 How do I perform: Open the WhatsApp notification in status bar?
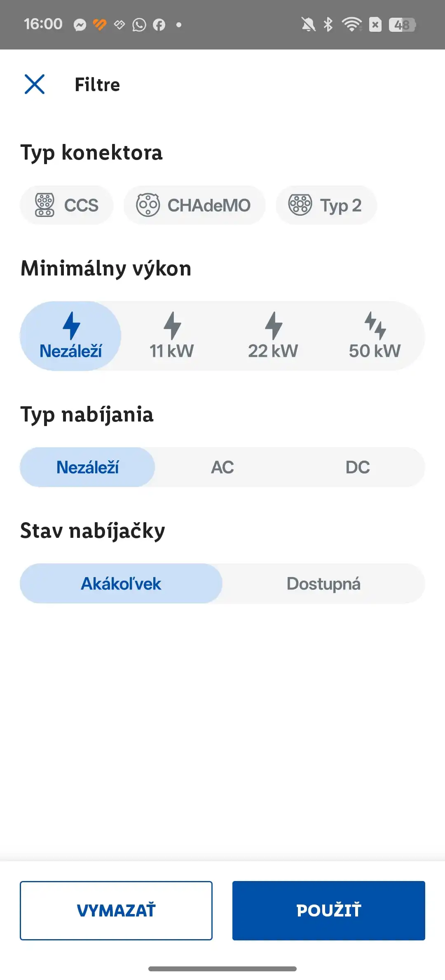(139, 25)
